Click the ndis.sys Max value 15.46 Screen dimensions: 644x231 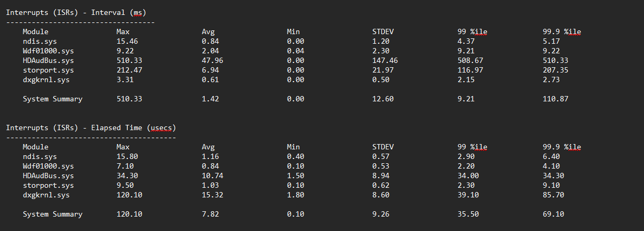[127, 41]
